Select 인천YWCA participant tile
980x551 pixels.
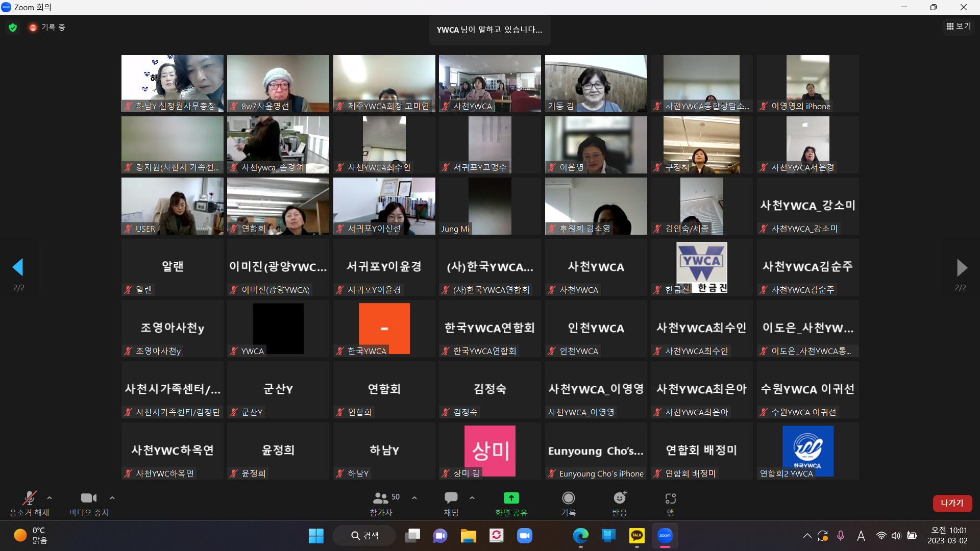pos(596,329)
